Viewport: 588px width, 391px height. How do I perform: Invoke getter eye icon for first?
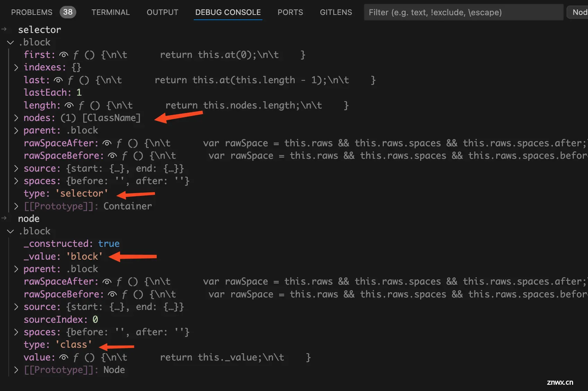(64, 55)
